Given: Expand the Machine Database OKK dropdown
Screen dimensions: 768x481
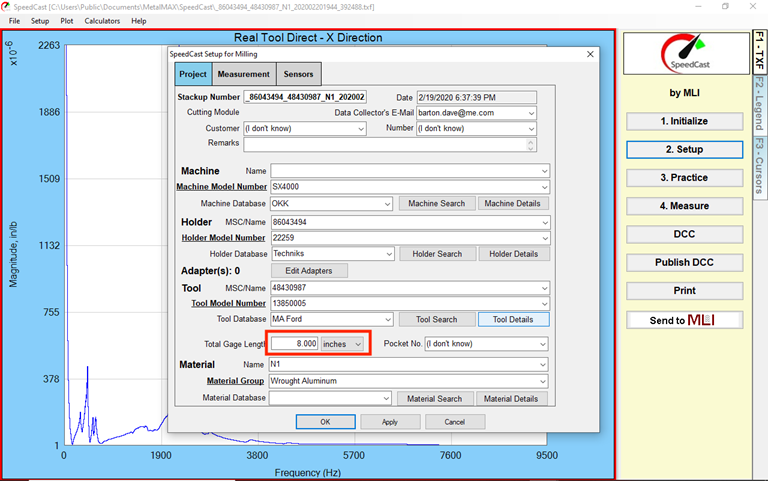Looking at the screenshot, I should tap(387, 204).
